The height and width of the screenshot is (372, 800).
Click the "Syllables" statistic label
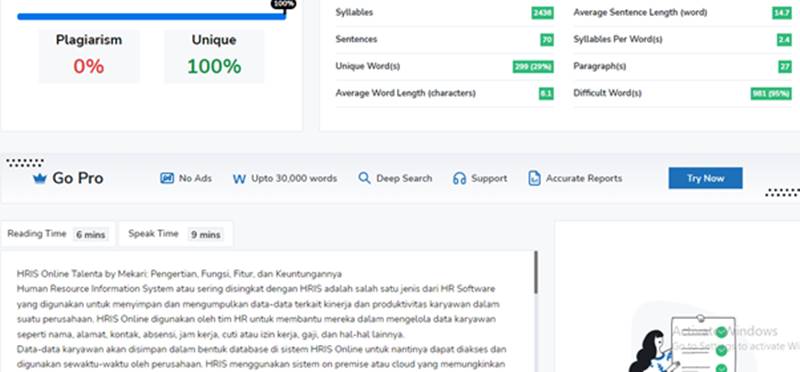[354, 13]
